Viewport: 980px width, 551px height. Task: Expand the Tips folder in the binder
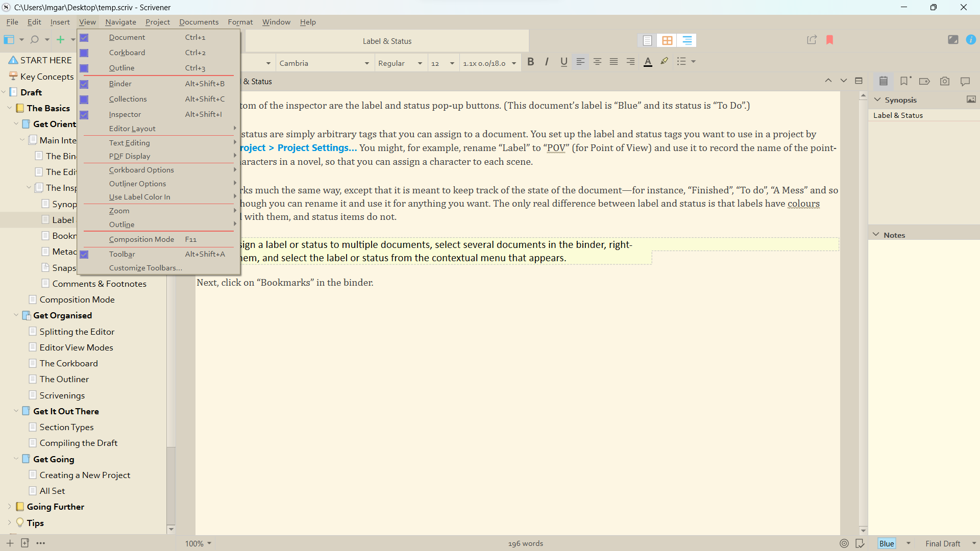pos(9,523)
